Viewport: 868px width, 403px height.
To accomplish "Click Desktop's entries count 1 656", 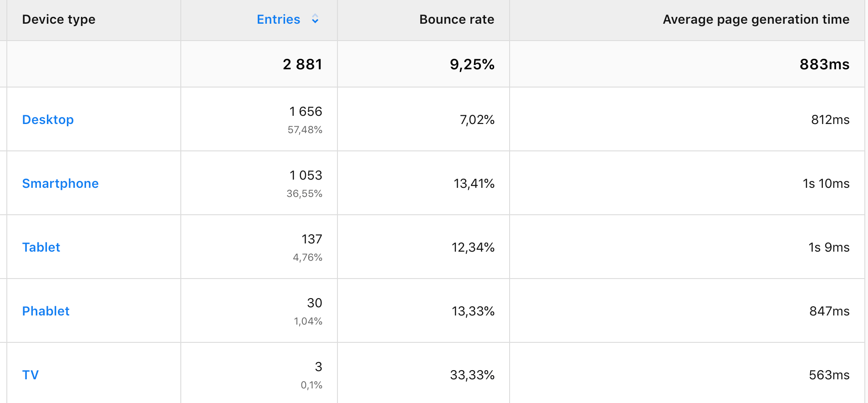I will (305, 112).
